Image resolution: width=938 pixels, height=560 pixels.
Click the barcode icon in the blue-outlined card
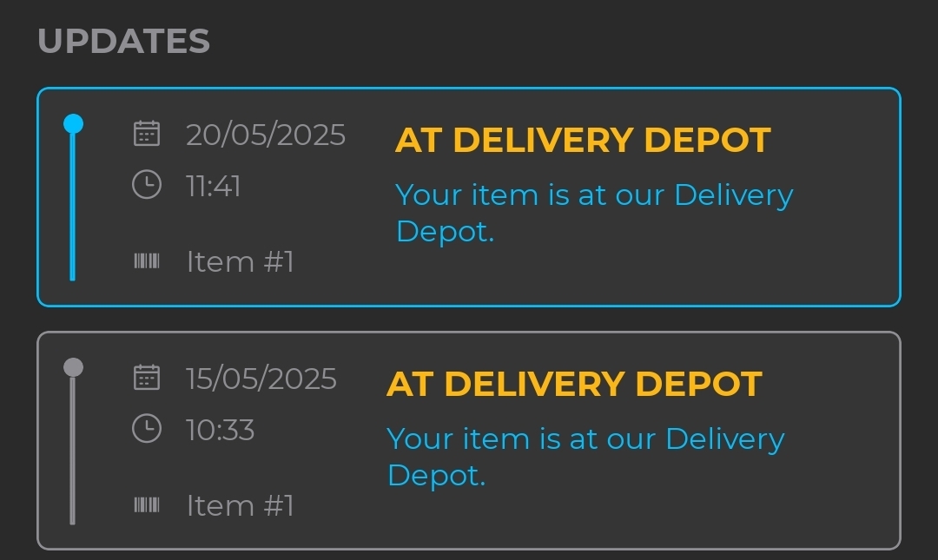tap(146, 260)
